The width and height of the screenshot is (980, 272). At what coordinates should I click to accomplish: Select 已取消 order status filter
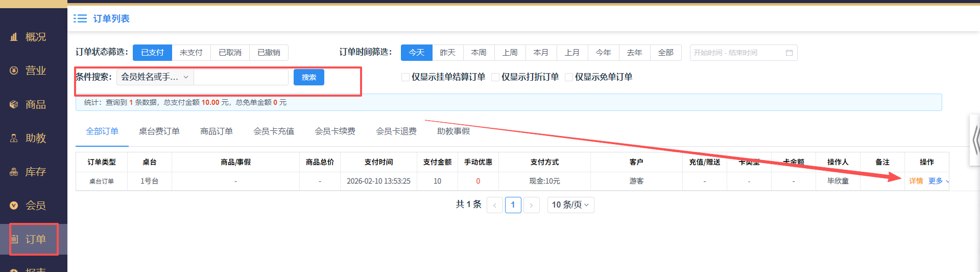coord(230,53)
